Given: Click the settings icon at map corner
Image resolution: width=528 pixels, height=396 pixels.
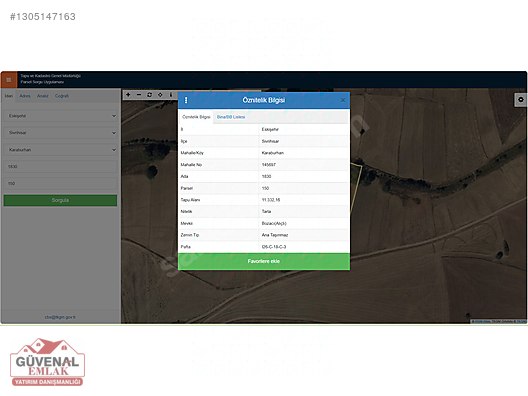Looking at the screenshot, I should (521, 100).
